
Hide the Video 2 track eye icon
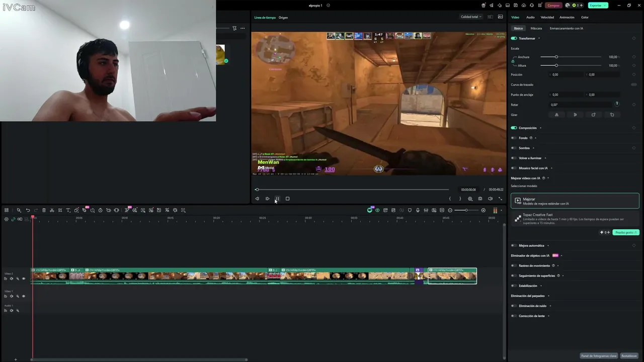click(x=23, y=279)
